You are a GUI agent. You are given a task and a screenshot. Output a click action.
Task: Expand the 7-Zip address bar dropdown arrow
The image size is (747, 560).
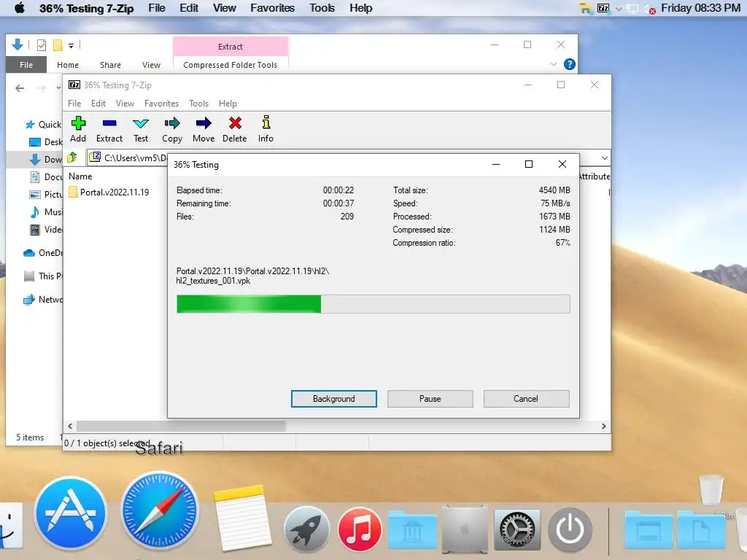pos(604,157)
